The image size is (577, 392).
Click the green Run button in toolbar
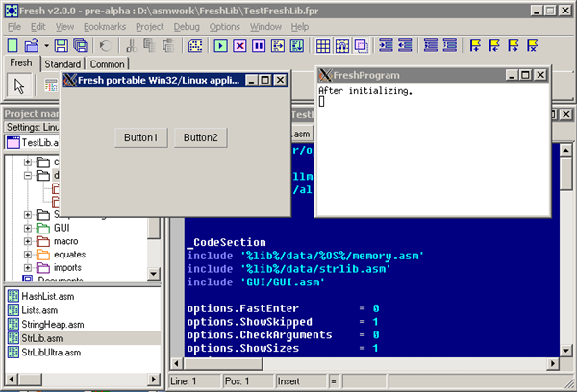[220, 45]
